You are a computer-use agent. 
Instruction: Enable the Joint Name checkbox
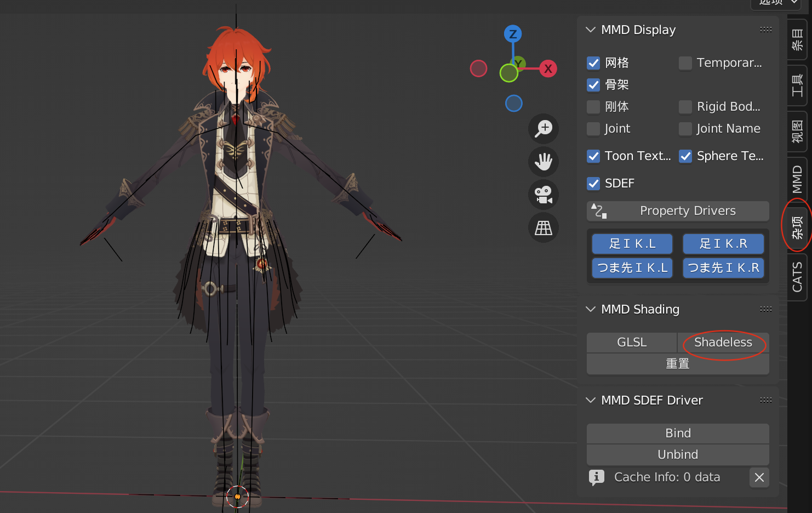click(x=685, y=129)
